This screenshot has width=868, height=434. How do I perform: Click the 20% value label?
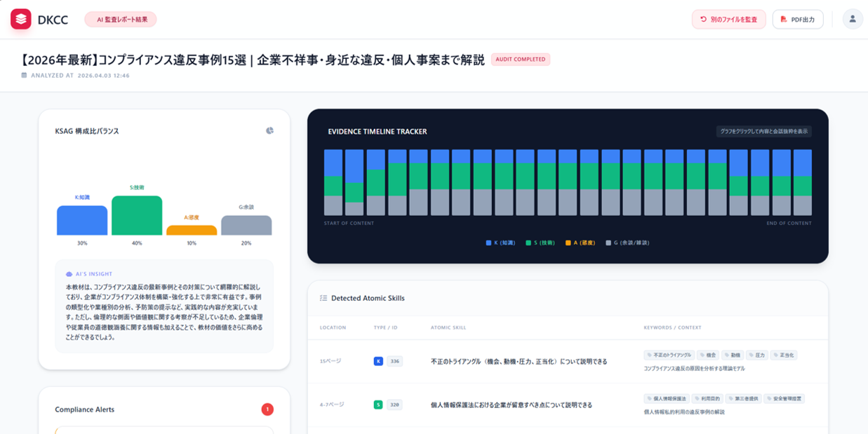pos(246,243)
